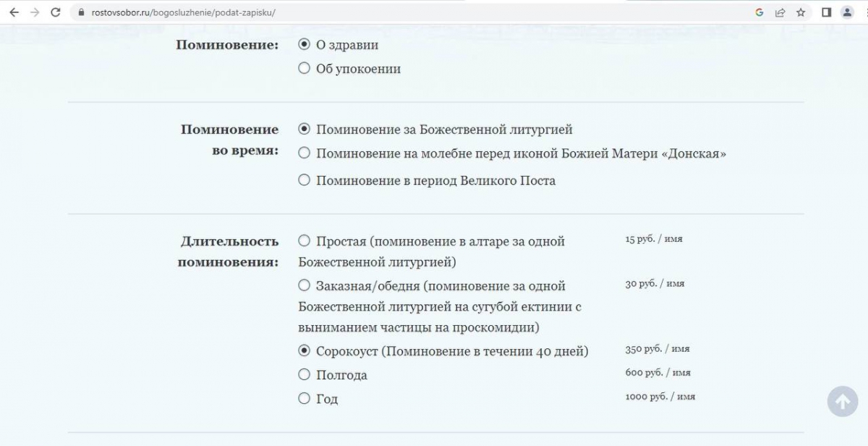
Task: Select "Поминовение за Божественной литургией"
Action: coord(305,129)
